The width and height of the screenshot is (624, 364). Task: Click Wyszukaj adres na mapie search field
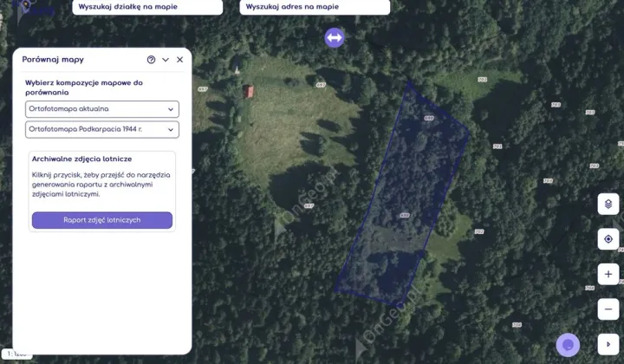coord(315,7)
